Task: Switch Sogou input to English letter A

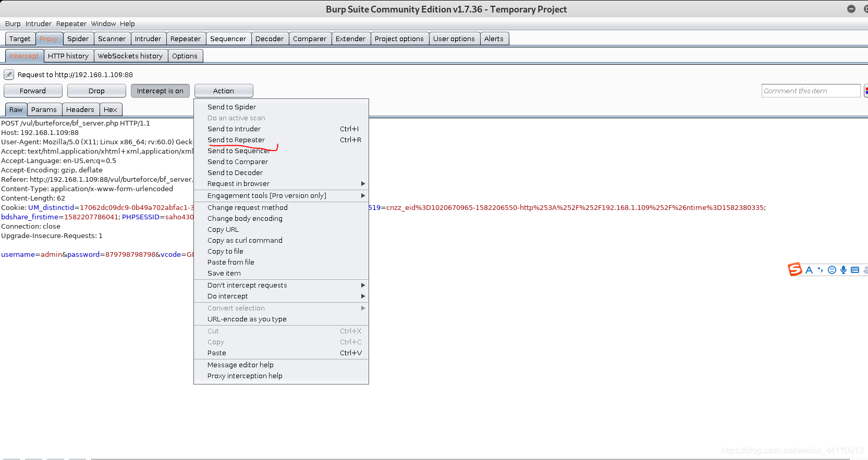Action: pos(809,270)
